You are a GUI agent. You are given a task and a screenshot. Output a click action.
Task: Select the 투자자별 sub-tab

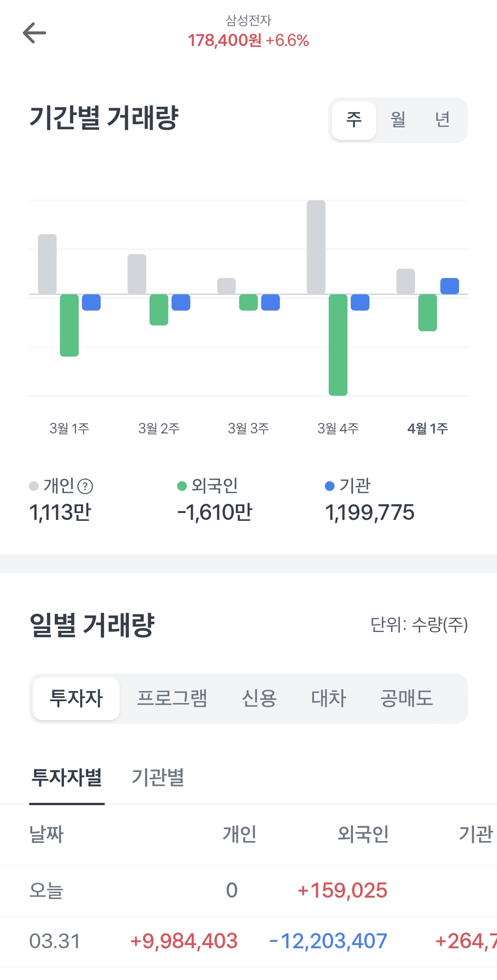click(x=67, y=778)
